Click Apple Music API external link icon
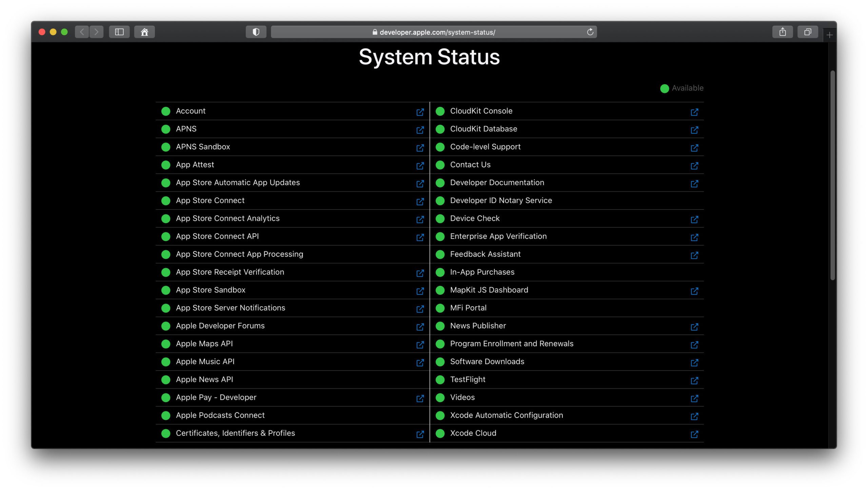The width and height of the screenshot is (868, 490). point(420,362)
